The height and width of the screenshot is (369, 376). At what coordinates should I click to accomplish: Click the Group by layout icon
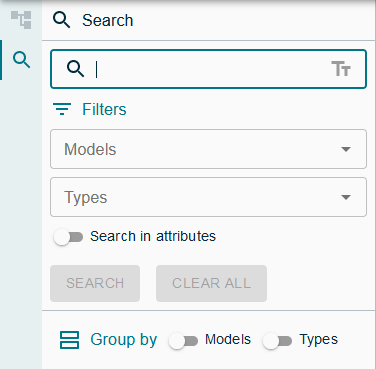pos(69,340)
